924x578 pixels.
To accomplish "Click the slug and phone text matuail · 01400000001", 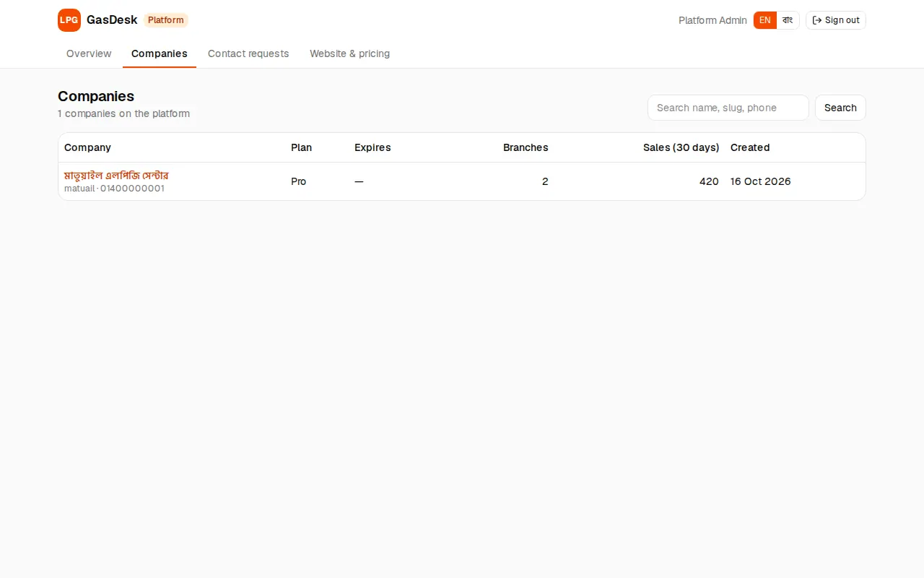I will click(x=114, y=189).
